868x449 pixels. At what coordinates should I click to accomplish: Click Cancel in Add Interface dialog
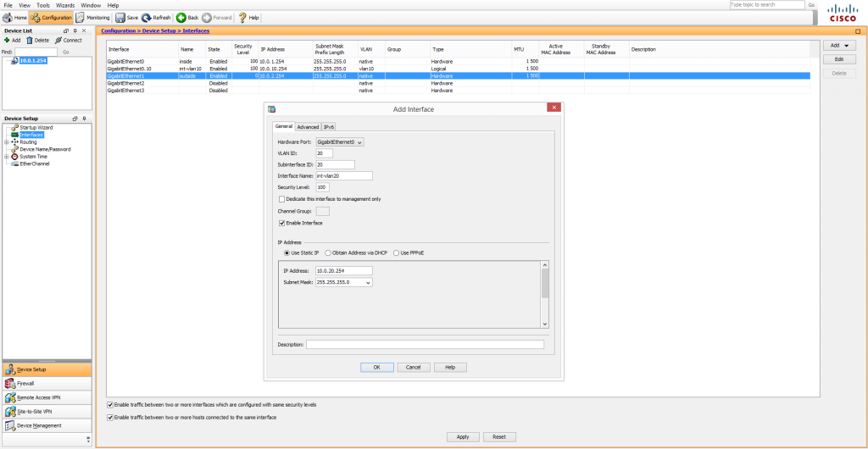pyautogui.click(x=414, y=367)
